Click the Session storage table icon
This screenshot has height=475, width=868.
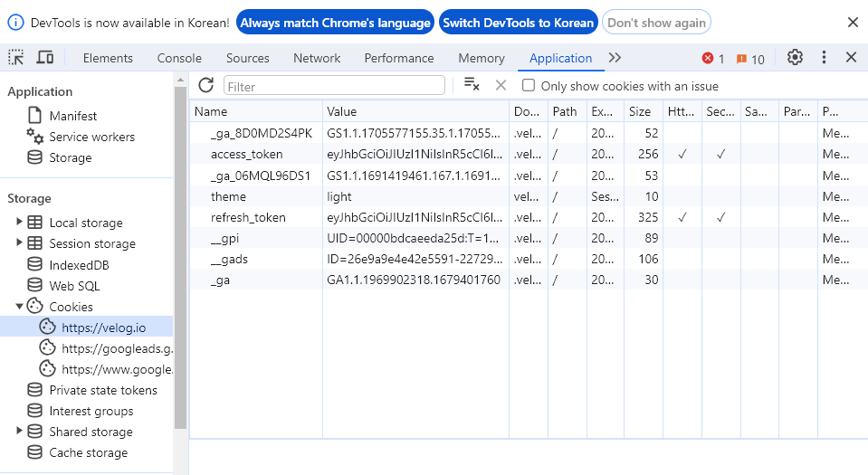click(x=35, y=243)
